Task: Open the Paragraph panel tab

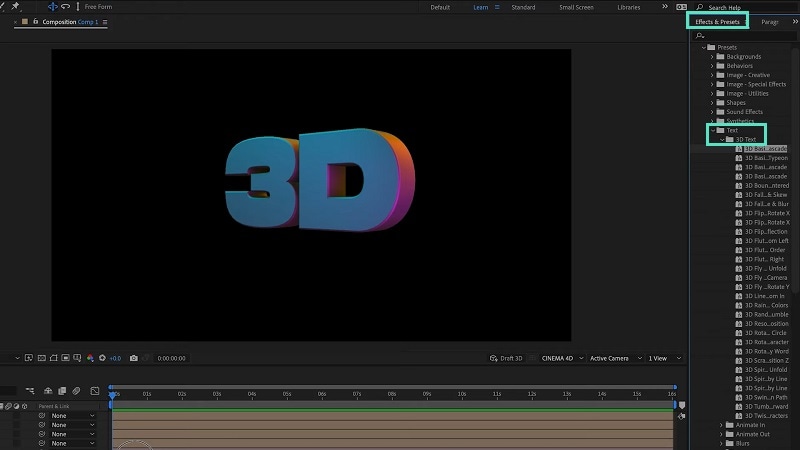Action: 769,22
